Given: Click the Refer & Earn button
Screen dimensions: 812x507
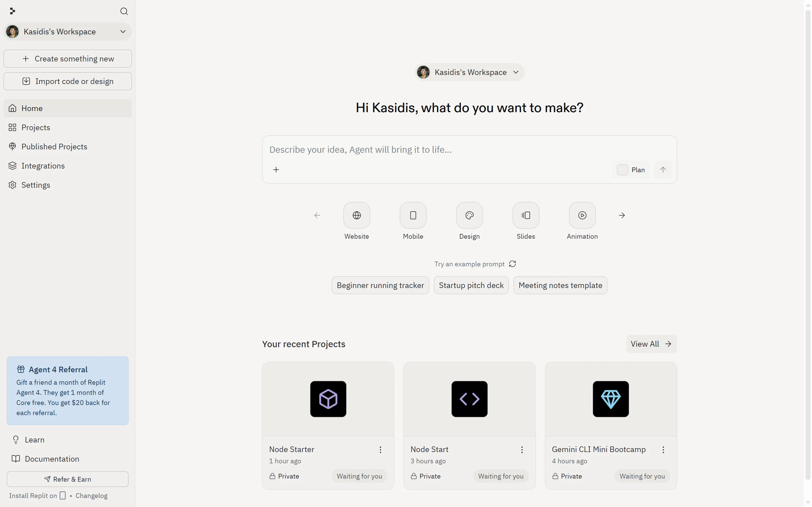Looking at the screenshot, I should (x=67, y=479).
